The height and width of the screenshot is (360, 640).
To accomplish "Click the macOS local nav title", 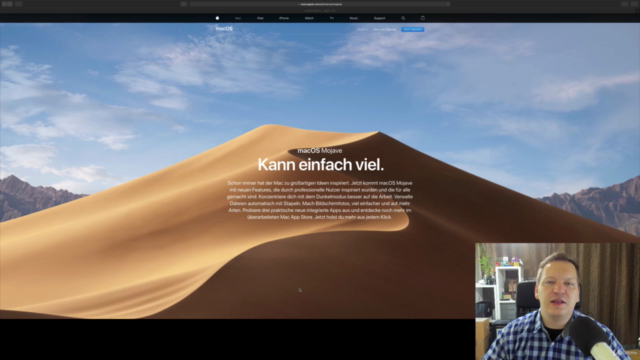I will click(x=224, y=29).
